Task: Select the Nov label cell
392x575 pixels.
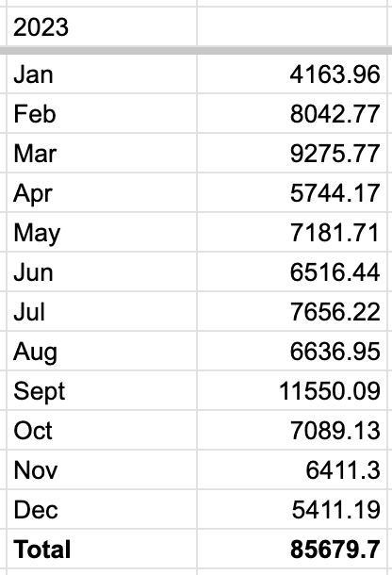Action: (x=102, y=470)
